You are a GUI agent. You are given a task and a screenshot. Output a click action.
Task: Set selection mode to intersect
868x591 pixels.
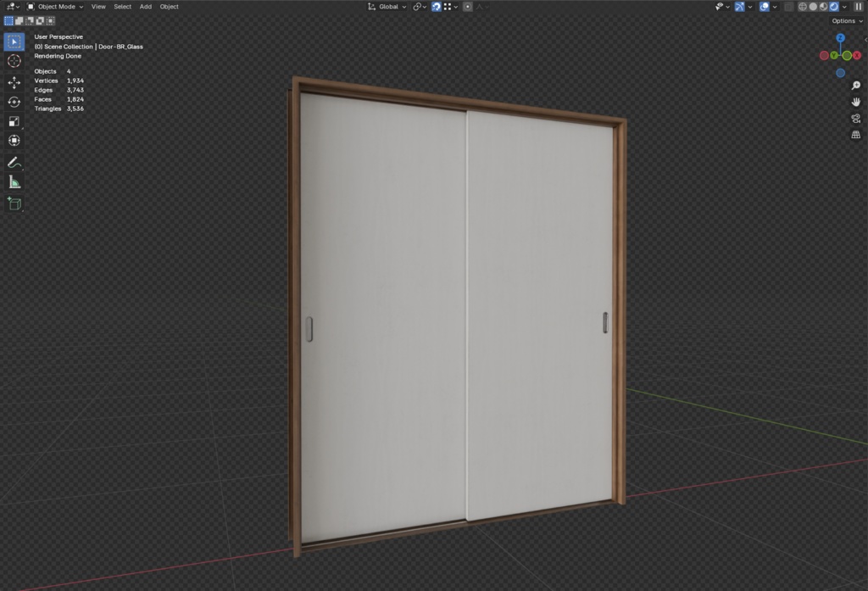(x=50, y=21)
